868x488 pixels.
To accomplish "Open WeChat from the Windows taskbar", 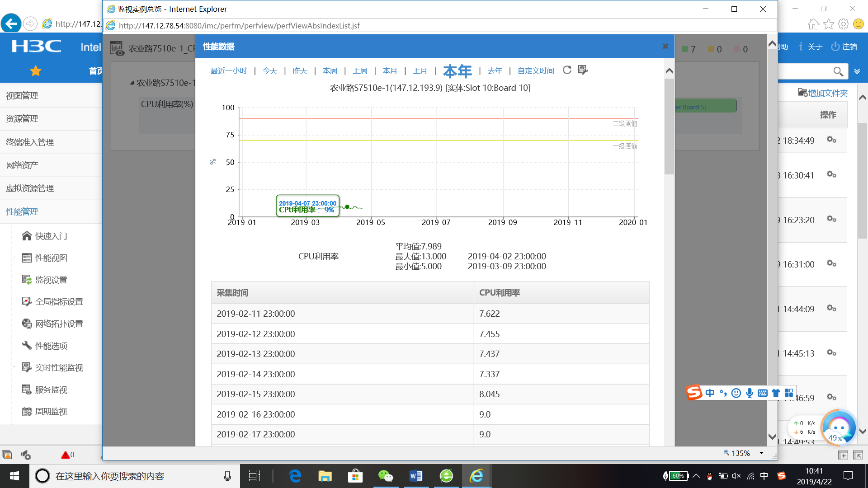I will coord(386,476).
